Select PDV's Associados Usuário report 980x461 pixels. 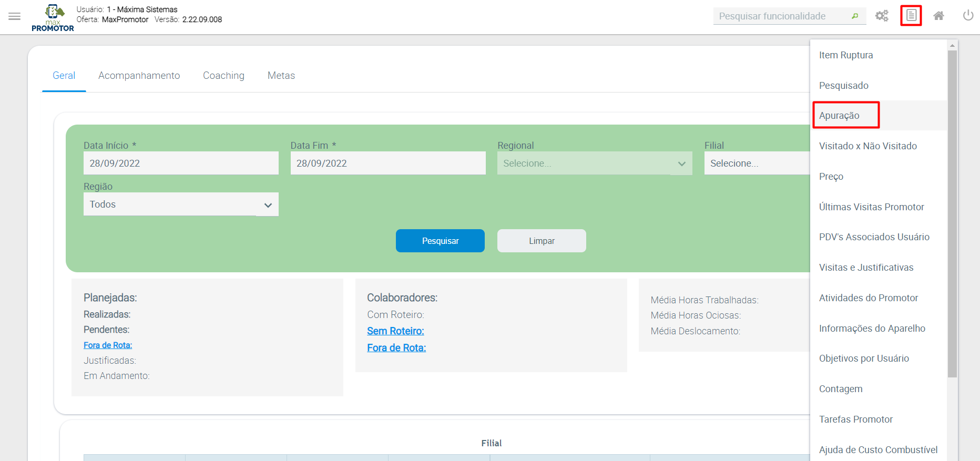(x=879, y=237)
